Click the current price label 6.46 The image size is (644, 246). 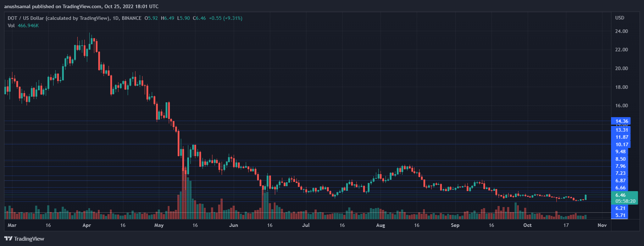[621, 195]
